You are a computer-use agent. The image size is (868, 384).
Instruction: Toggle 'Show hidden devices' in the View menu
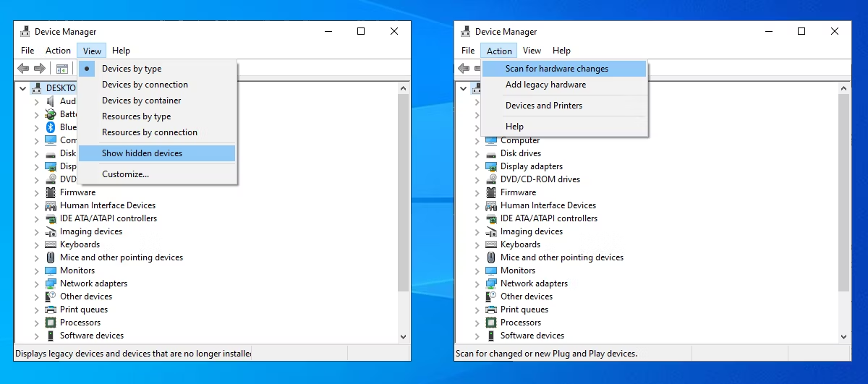pos(142,153)
